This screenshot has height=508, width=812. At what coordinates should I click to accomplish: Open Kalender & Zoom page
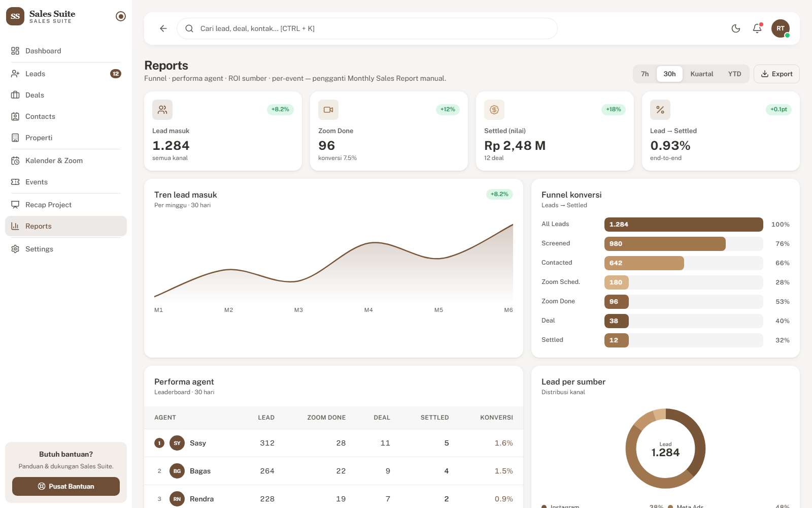pyautogui.click(x=66, y=161)
